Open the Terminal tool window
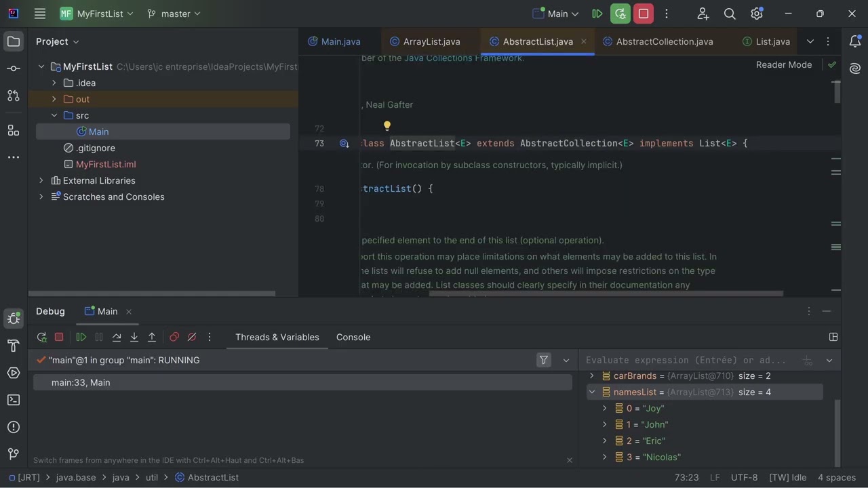 tap(14, 400)
